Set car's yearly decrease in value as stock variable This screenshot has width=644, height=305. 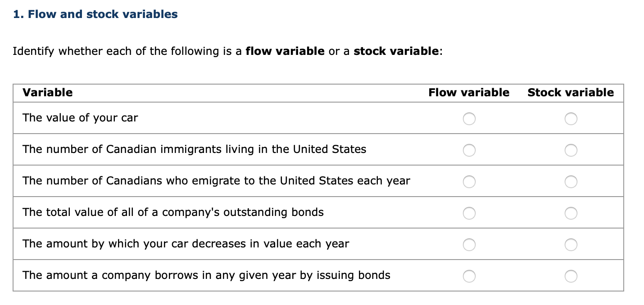click(571, 245)
